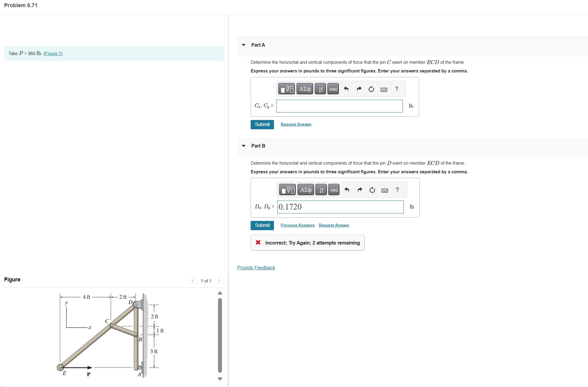Collapse the Part B section
The image size is (588, 387).
coord(243,146)
